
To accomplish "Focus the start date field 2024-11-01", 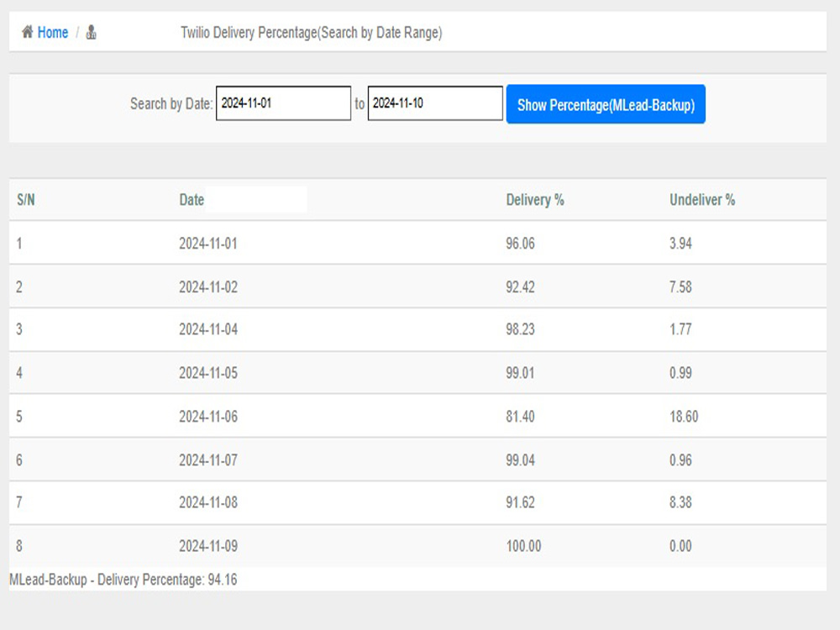I will coord(283,103).
